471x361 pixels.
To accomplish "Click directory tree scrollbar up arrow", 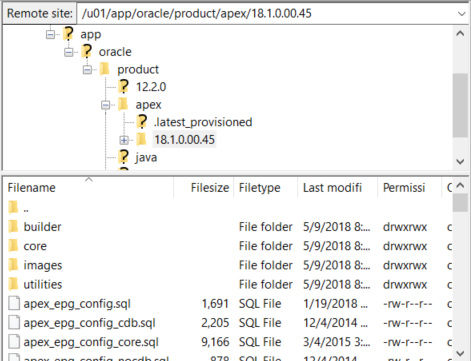I will coord(460,33).
